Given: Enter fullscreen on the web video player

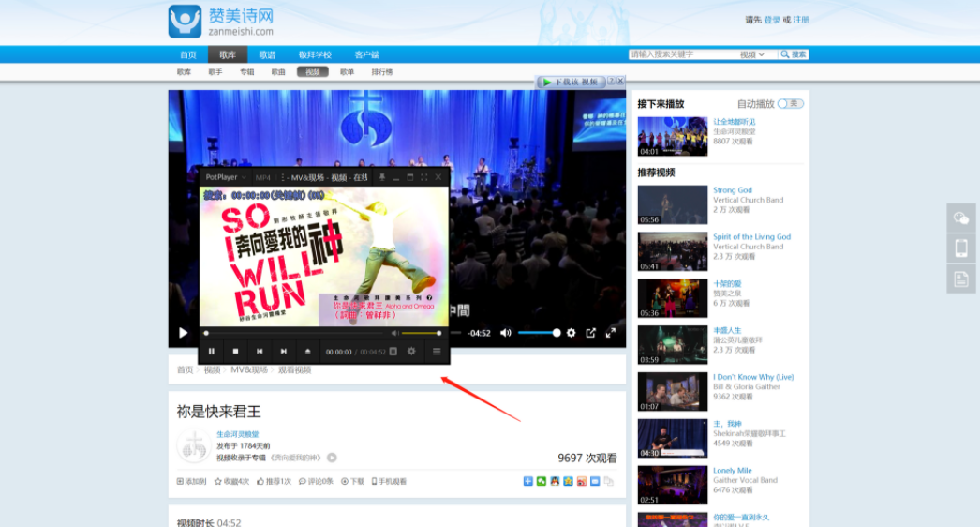Looking at the screenshot, I should 611,333.
